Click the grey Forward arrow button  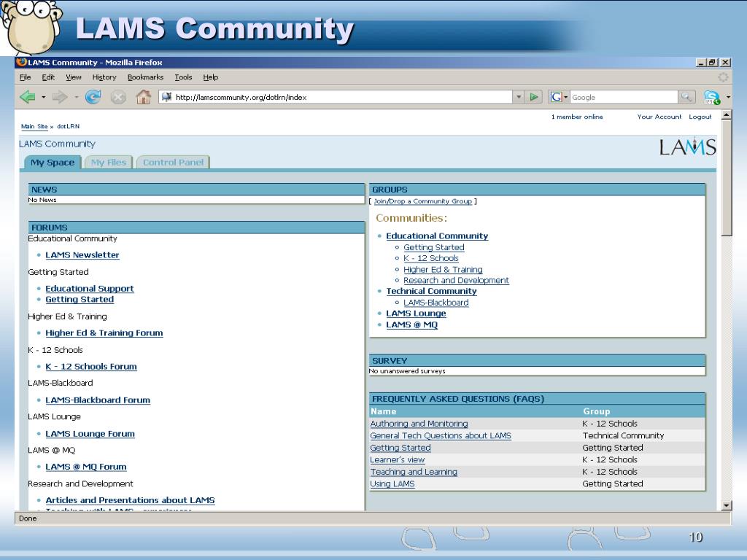pos(60,97)
